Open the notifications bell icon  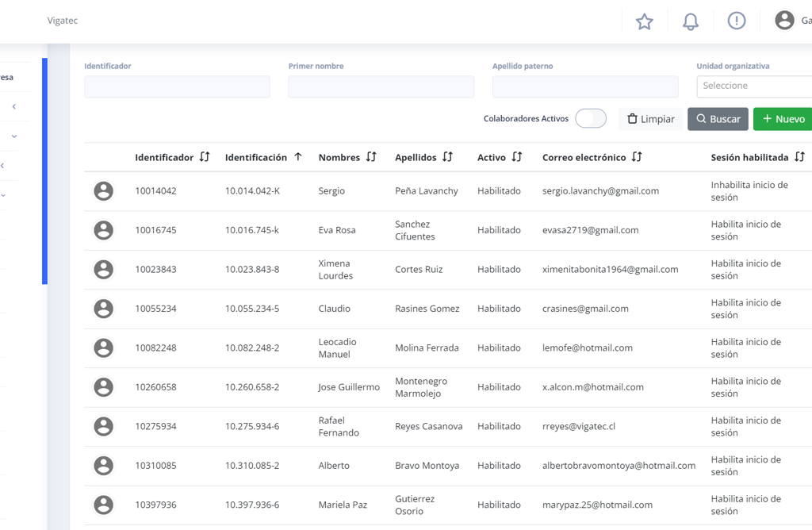coord(691,21)
